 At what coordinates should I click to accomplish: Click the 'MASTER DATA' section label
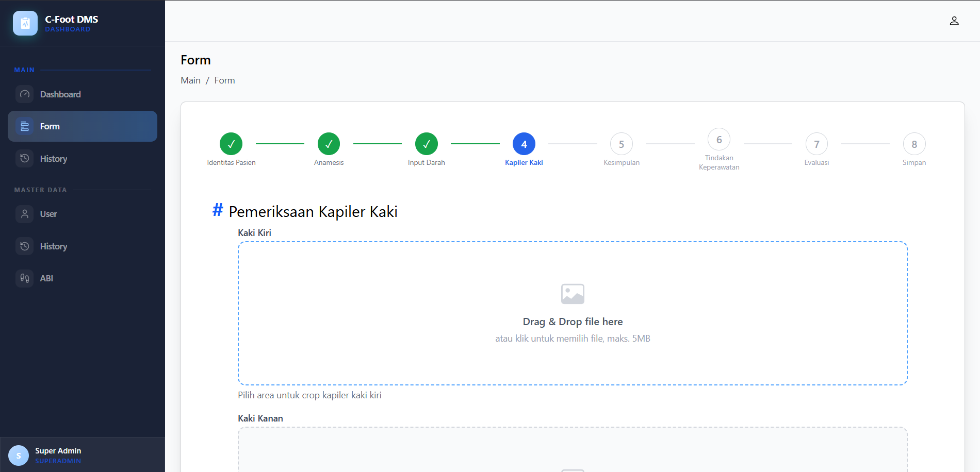(x=40, y=190)
